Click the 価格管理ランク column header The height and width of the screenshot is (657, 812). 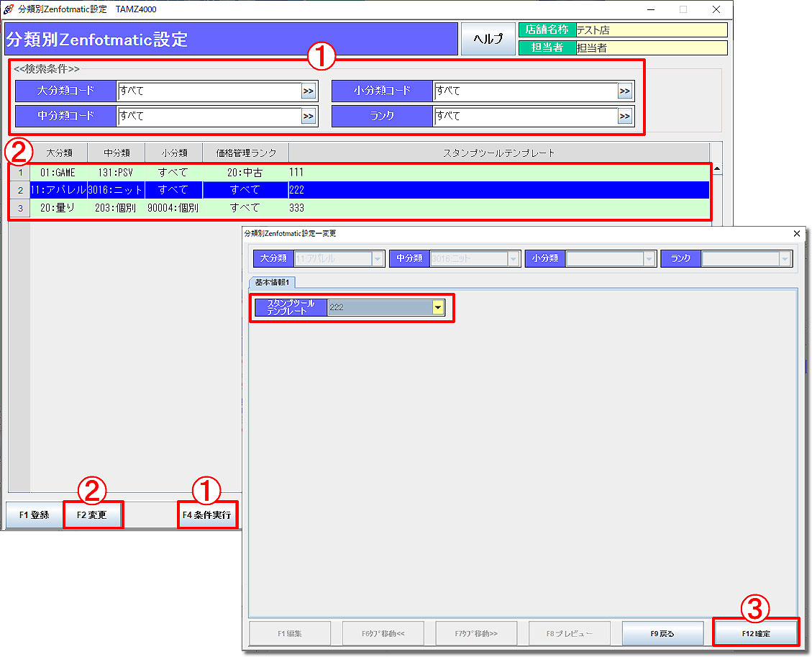point(245,153)
